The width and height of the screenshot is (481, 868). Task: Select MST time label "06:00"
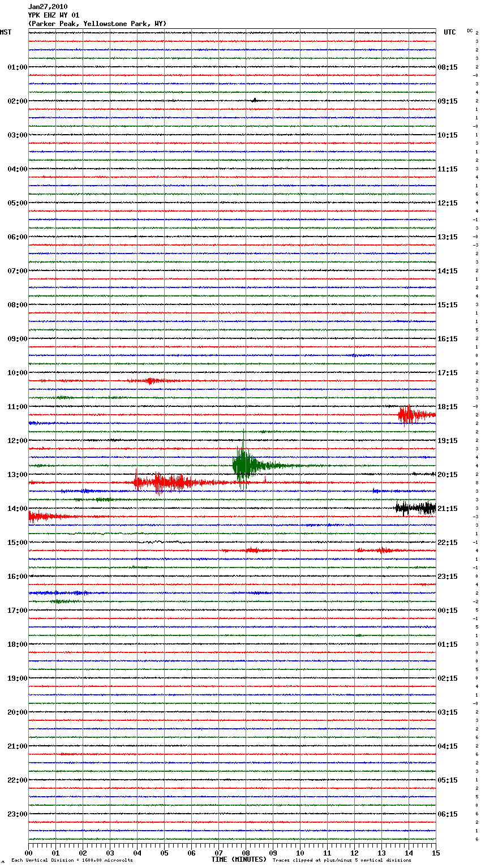[x=18, y=237]
